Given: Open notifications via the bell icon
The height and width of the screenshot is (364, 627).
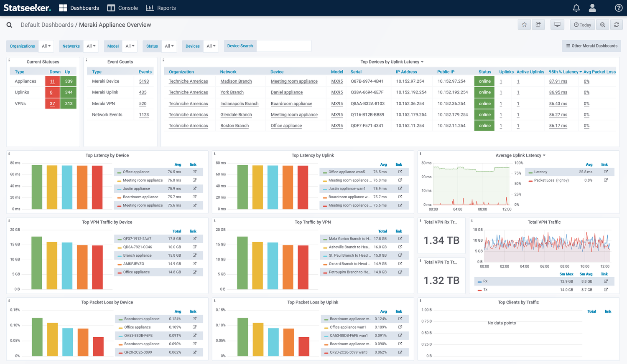Looking at the screenshot, I should coord(576,8).
